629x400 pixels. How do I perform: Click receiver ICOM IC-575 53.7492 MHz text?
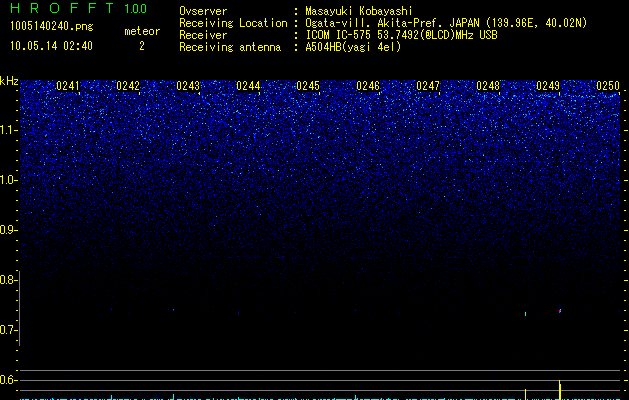coord(401,35)
